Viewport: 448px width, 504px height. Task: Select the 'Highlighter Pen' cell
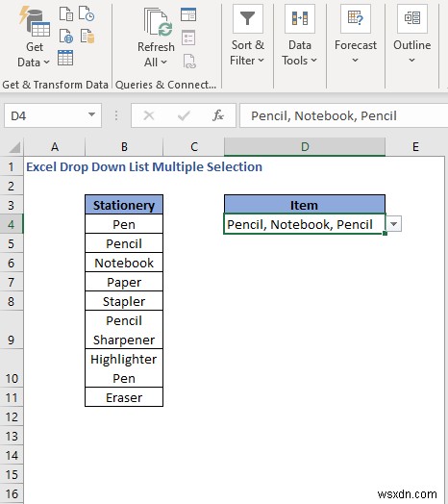(124, 368)
